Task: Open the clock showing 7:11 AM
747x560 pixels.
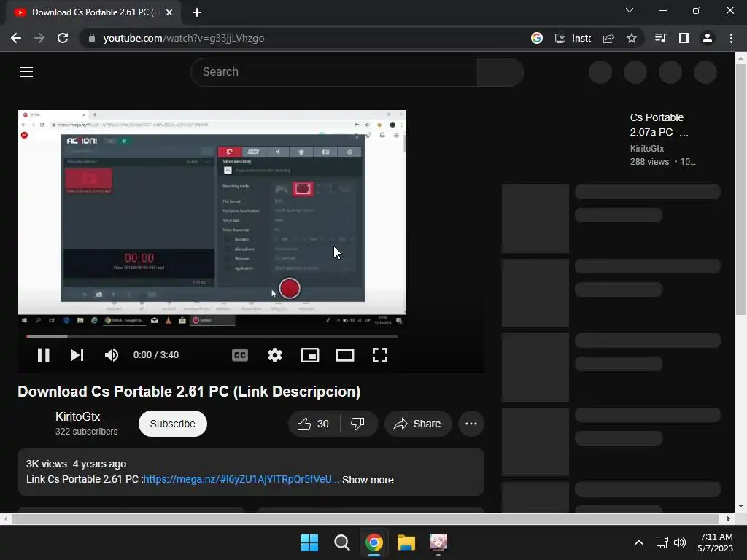Action: pyautogui.click(x=716, y=542)
